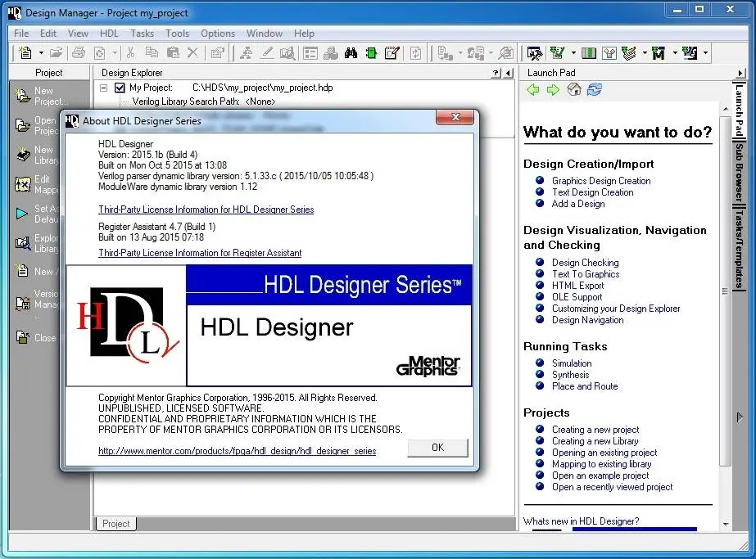This screenshot has height=559, width=756.
Task: Click the New document toolbar icon
Action: click(x=25, y=52)
